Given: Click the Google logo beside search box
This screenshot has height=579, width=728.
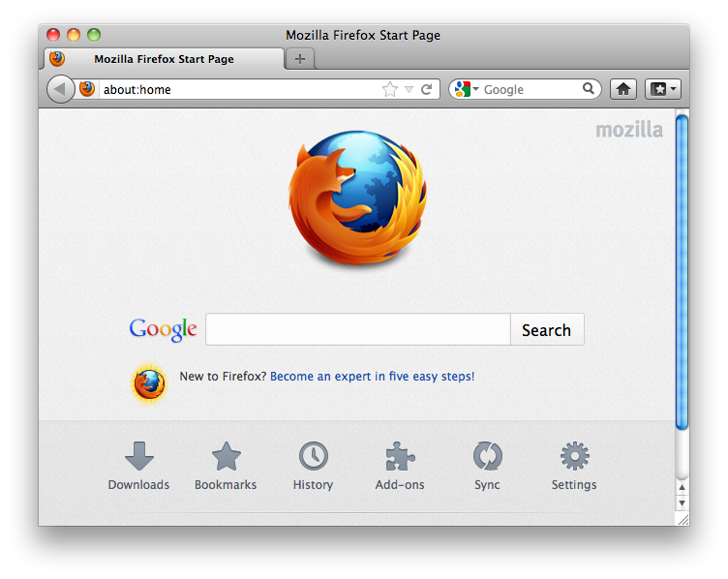Looking at the screenshot, I should pos(163,329).
